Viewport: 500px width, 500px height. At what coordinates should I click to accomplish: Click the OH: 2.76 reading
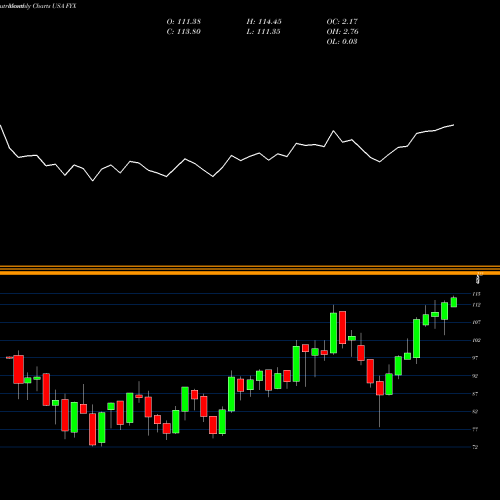[x=342, y=32]
